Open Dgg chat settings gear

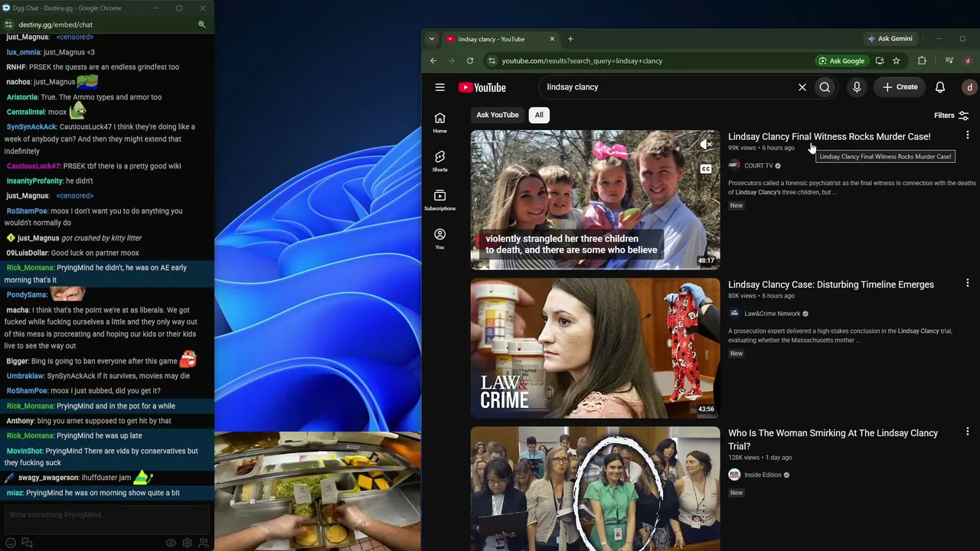(x=187, y=543)
